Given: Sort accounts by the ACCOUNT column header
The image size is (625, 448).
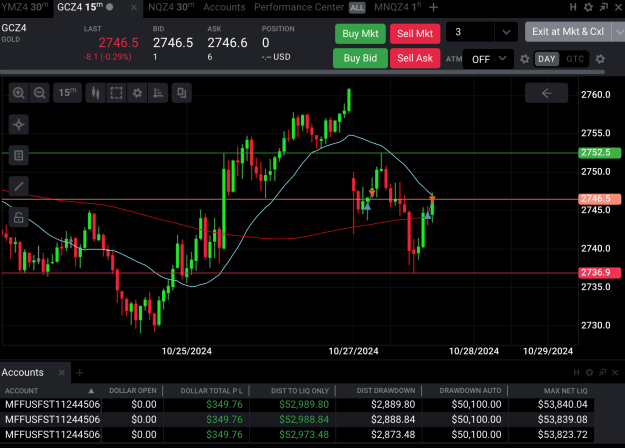Looking at the screenshot, I should 22,391.
